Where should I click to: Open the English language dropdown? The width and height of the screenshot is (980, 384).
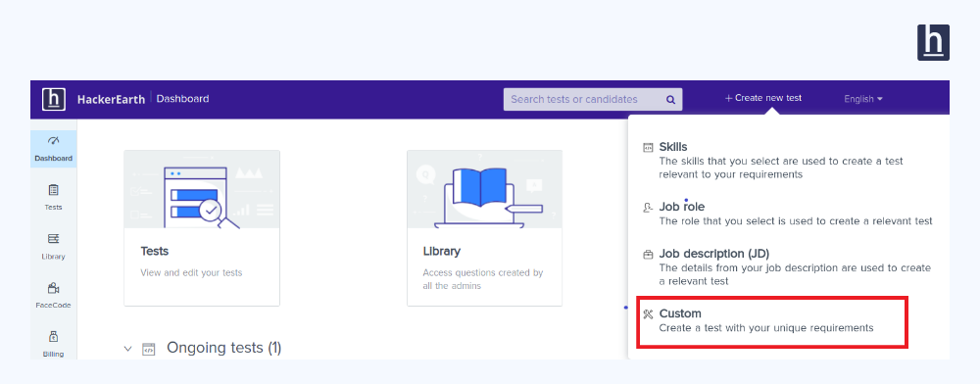coord(863,99)
